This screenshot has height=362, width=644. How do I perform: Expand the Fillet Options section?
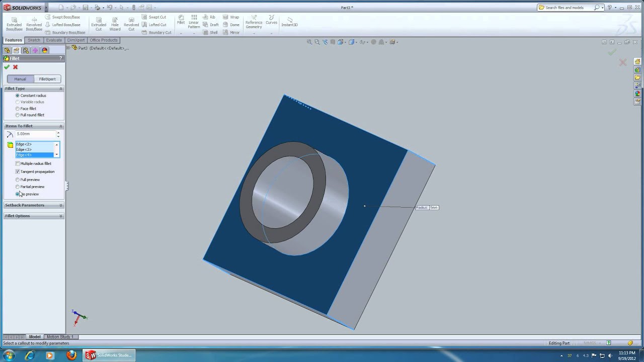coord(61,216)
